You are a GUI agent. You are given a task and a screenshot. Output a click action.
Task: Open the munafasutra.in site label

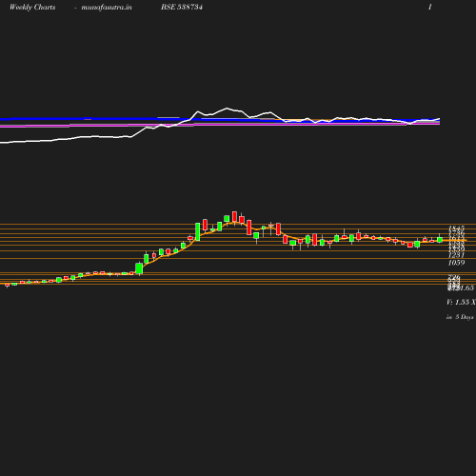[x=107, y=7]
